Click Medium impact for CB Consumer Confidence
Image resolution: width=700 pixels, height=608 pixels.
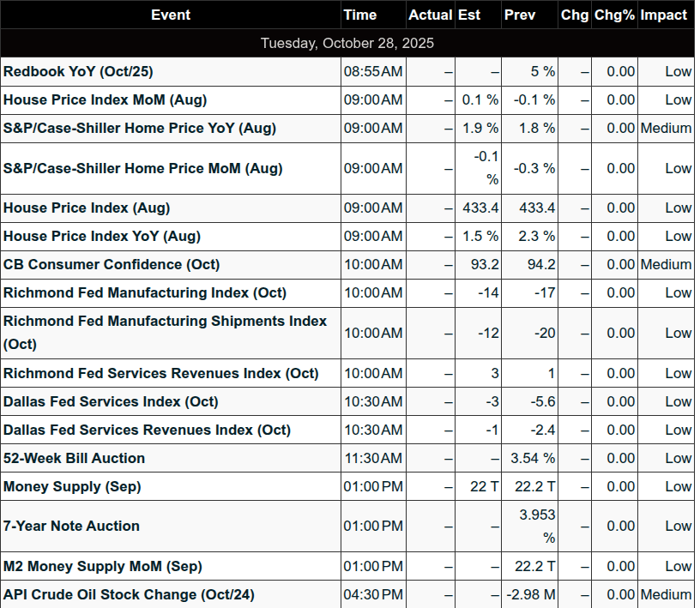pyautogui.click(x=666, y=265)
